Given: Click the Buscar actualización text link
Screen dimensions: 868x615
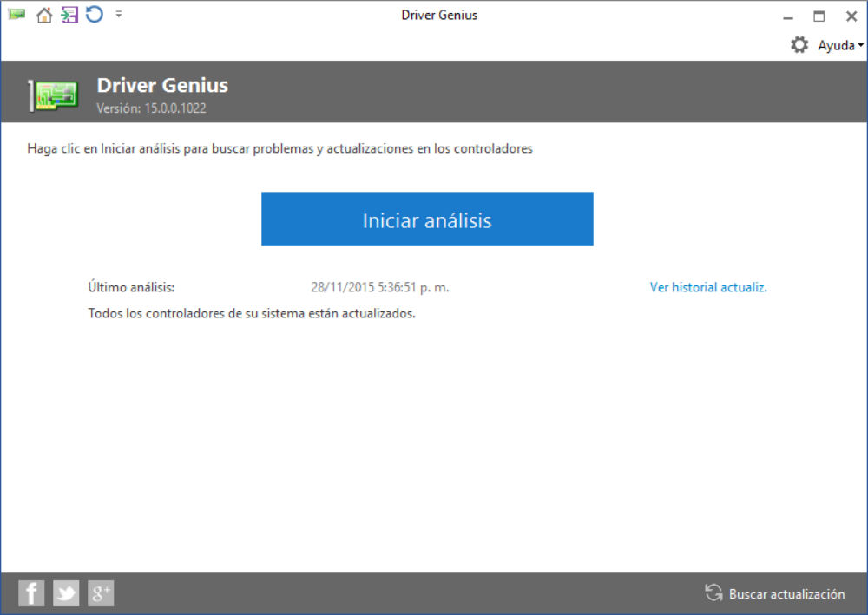Looking at the screenshot, I should [786, 594].
